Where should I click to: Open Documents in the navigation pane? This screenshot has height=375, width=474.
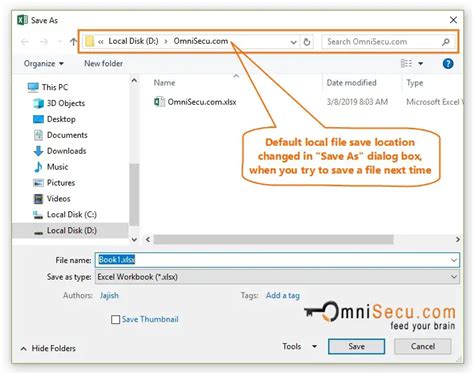[x=67, y=135]
